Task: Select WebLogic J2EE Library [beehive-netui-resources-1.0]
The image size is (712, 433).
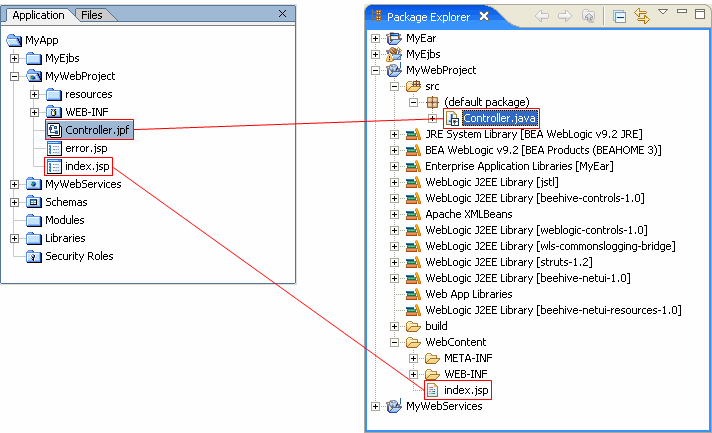Action: point(553,310)
